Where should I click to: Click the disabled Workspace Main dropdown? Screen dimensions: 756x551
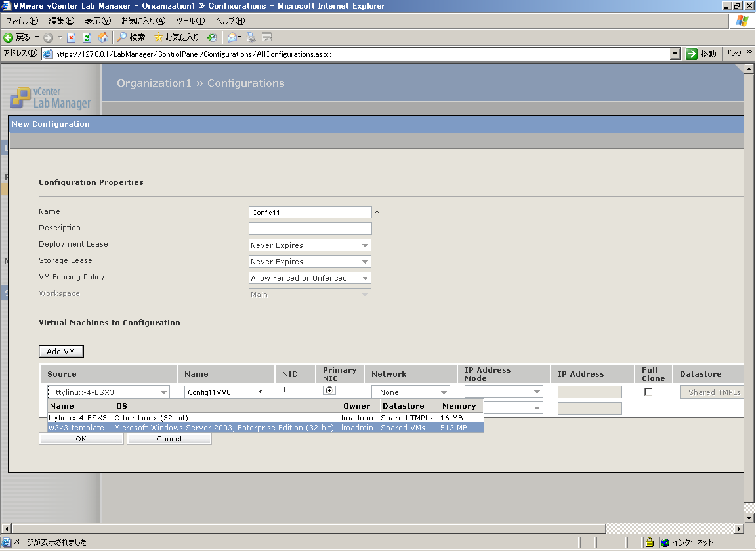click(310, 295)
